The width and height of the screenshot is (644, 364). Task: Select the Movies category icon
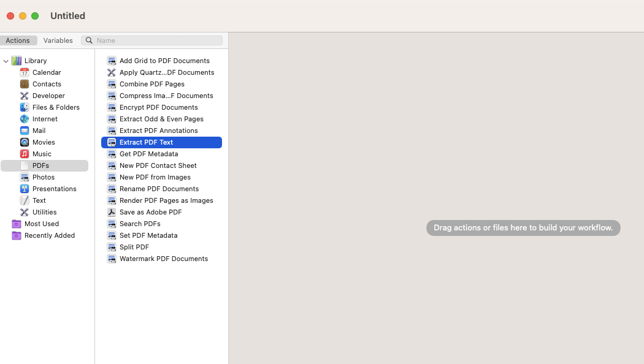(x=25, y=142)
